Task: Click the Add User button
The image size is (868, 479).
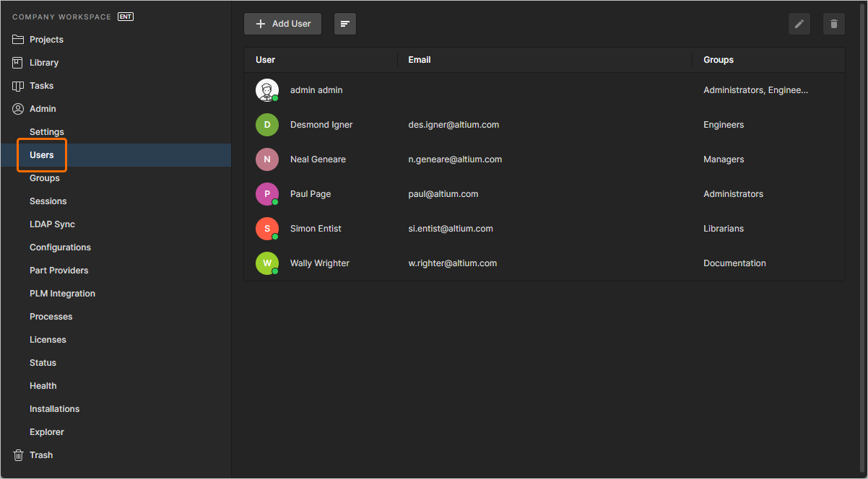Action: (282, 24)
